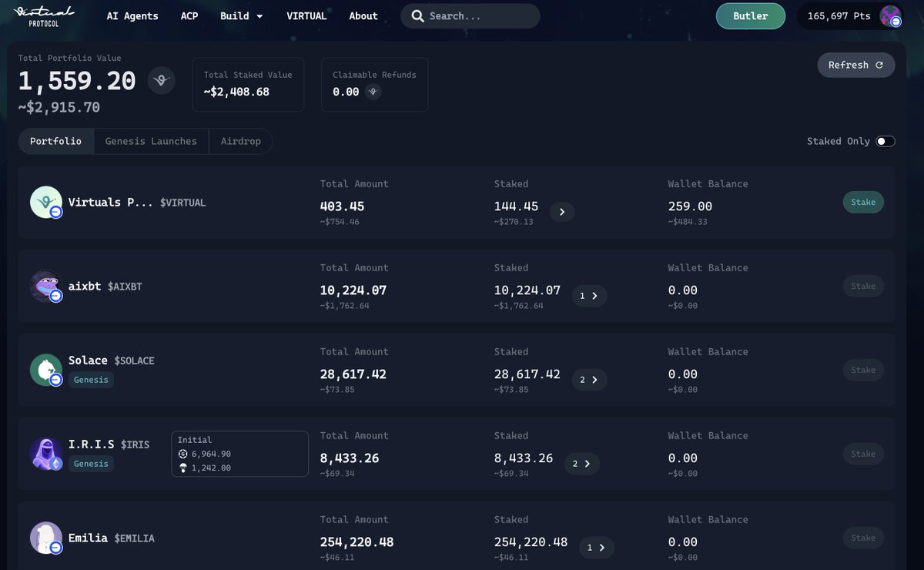The image size is (924, 570).
Task: Expand aixbt staked positions chevron
Action: [589, 295]
